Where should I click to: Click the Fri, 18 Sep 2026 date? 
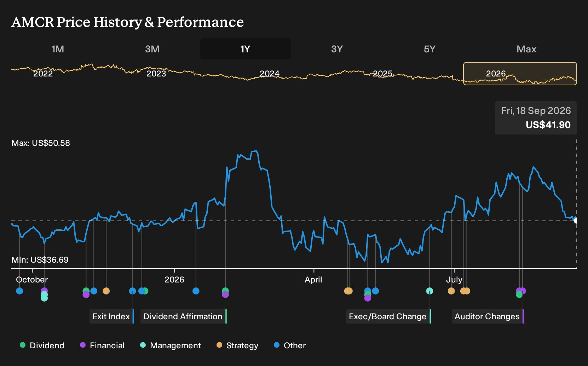tap(536, 111)
